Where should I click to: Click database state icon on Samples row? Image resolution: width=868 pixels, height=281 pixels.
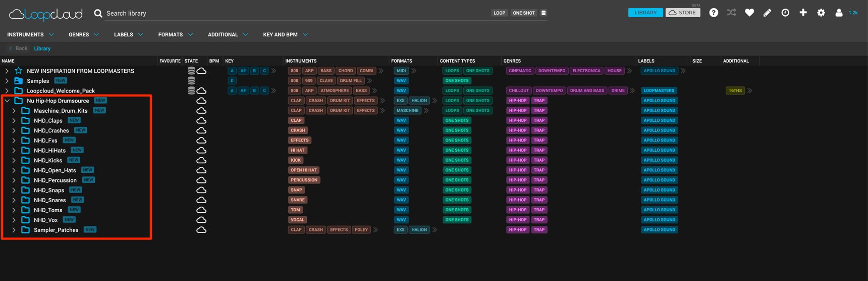coord(191,80)
